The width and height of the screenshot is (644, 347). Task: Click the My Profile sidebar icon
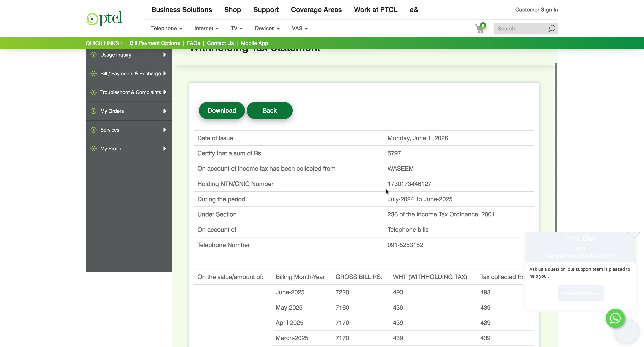[x=94, y=149]
